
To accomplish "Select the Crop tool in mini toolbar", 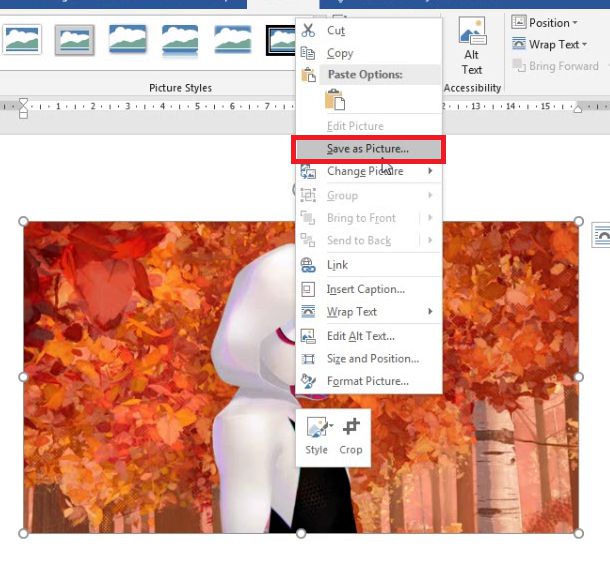I will 351,438.
